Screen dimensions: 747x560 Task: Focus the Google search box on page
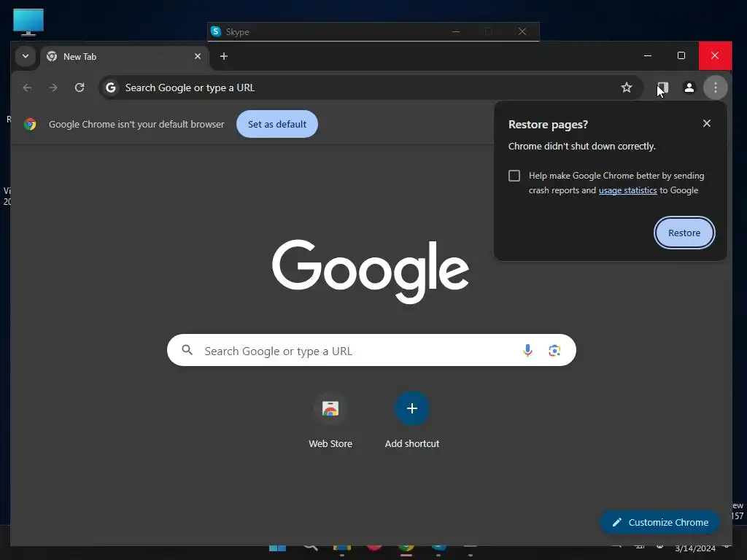[371, 351]
